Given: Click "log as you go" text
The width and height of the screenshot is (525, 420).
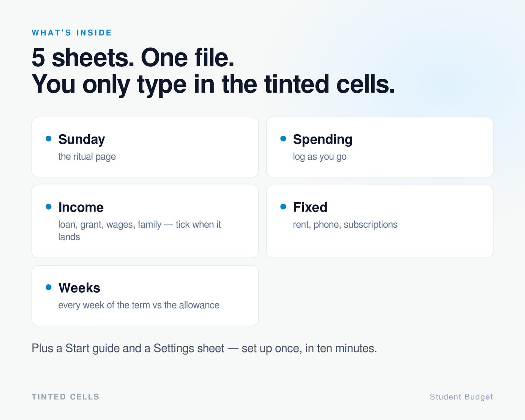Looking at the screenshot, I should pos(319,157).
